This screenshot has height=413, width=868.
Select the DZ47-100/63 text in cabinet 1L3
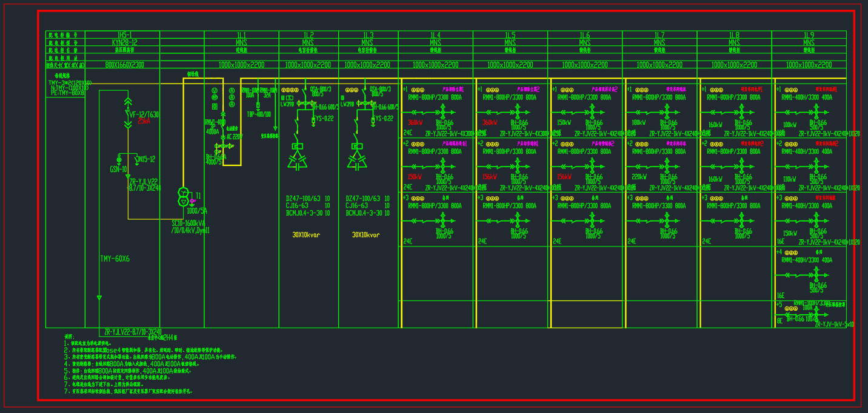(x=364, y=199)
